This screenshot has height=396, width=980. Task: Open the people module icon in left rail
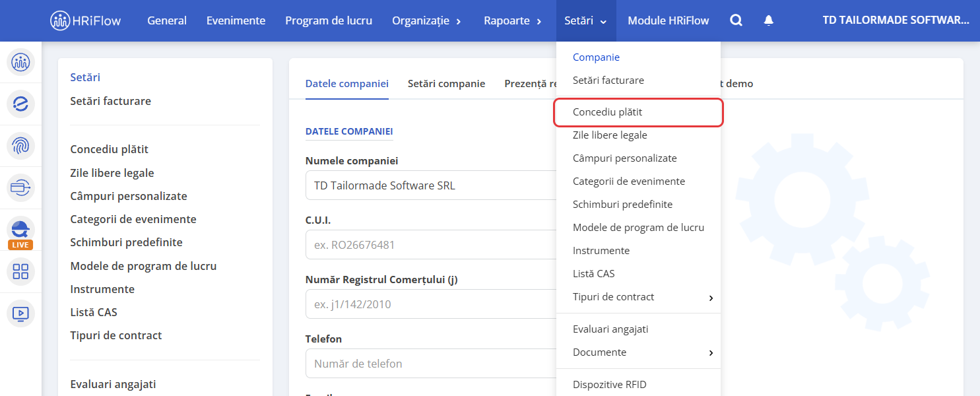(x=20, y=62)
